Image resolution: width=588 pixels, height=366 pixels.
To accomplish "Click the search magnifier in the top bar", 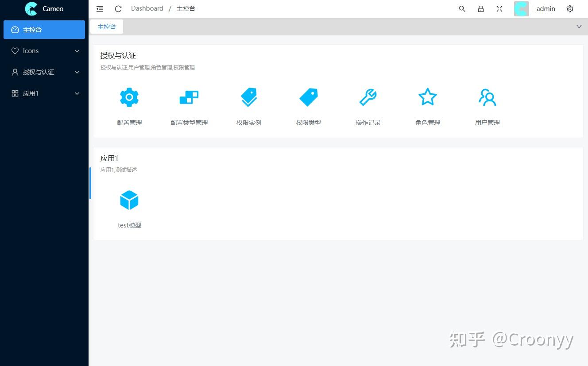I will 462,8.
